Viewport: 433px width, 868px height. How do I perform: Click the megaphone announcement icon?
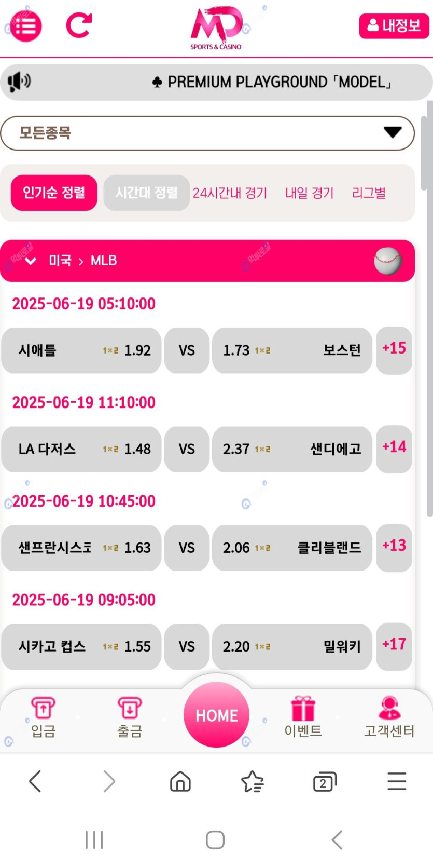19,82
